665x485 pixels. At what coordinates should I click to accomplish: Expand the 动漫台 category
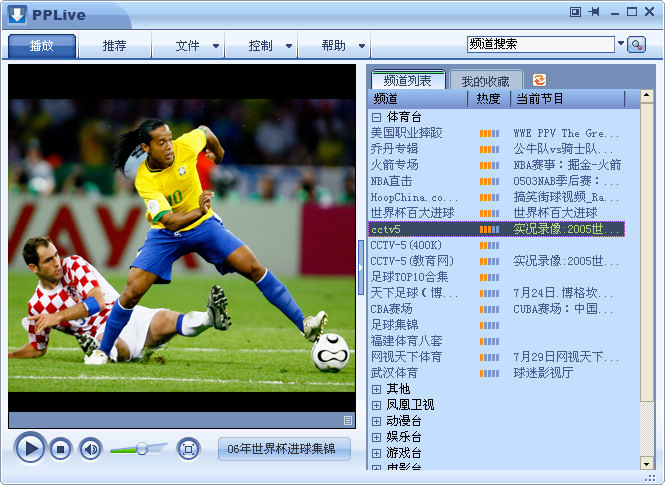pos(376,421)
